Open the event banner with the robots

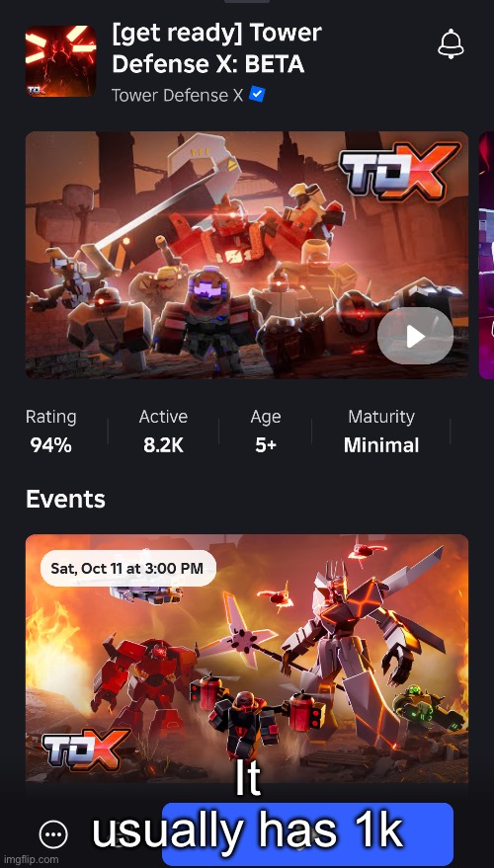(x=247, y=659)
